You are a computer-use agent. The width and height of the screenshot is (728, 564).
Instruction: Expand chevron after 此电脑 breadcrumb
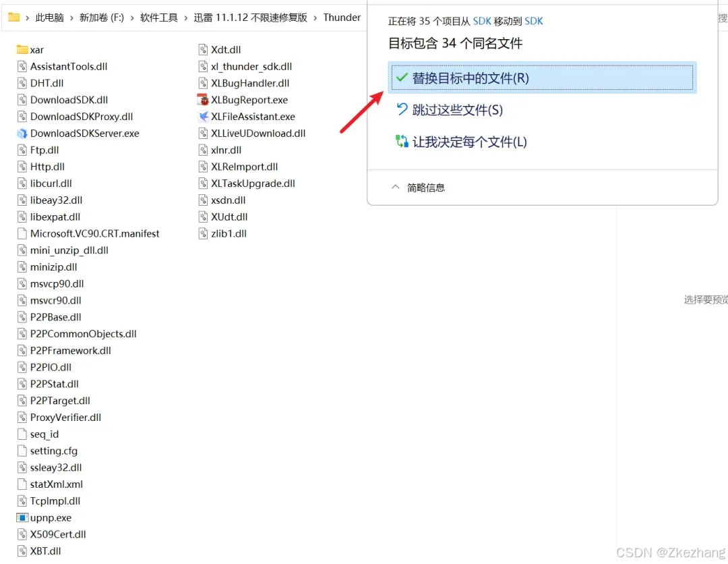(x=72, y=18)
